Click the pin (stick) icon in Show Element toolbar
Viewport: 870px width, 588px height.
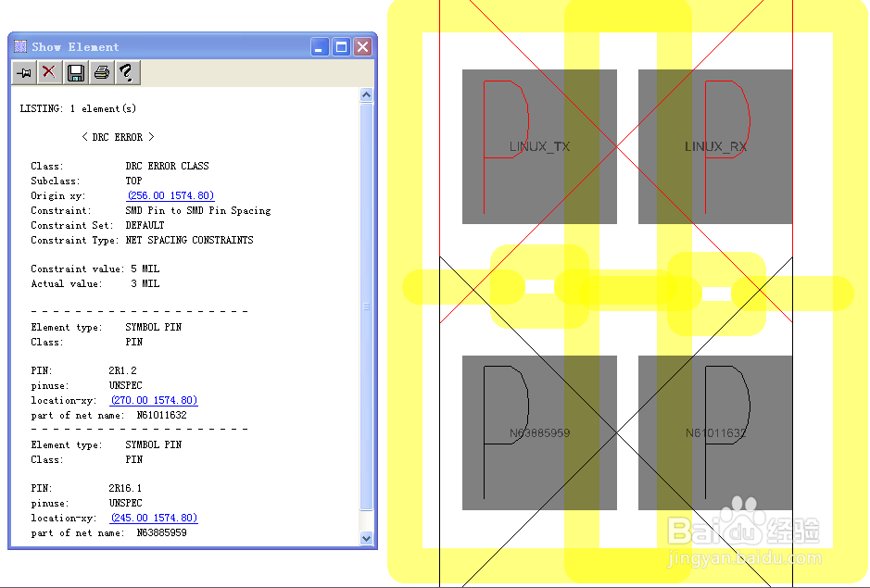tap(24, 72)
